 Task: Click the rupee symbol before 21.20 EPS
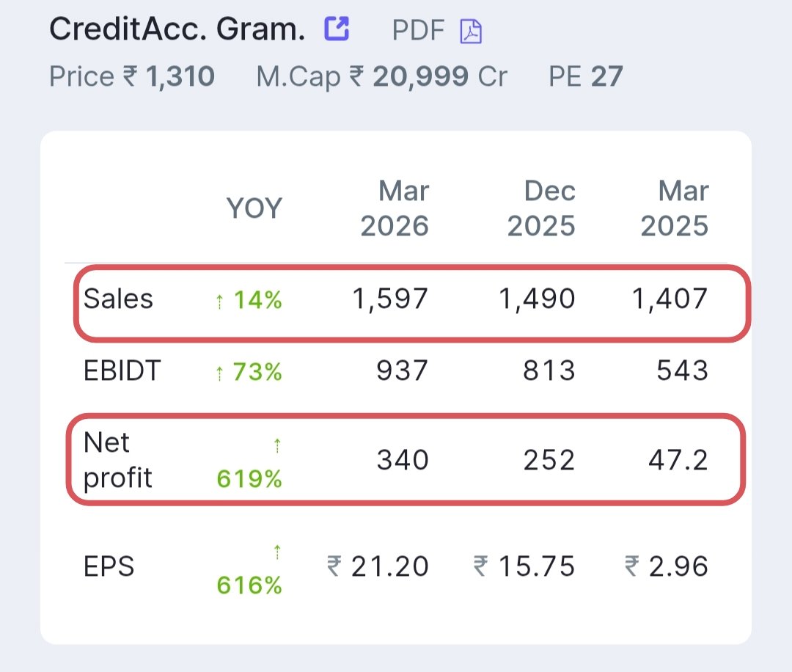[334, 566]
